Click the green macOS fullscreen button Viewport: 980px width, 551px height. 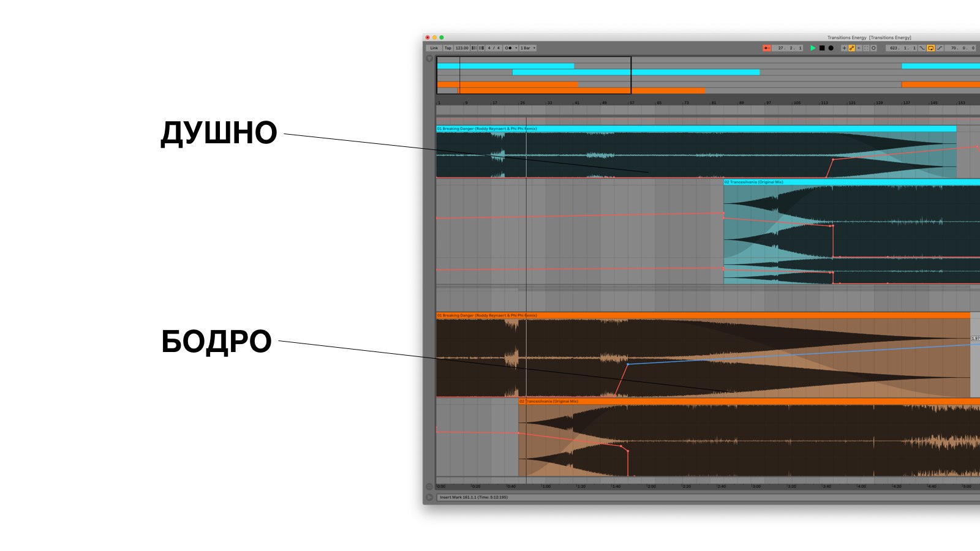tap(442, 37)
